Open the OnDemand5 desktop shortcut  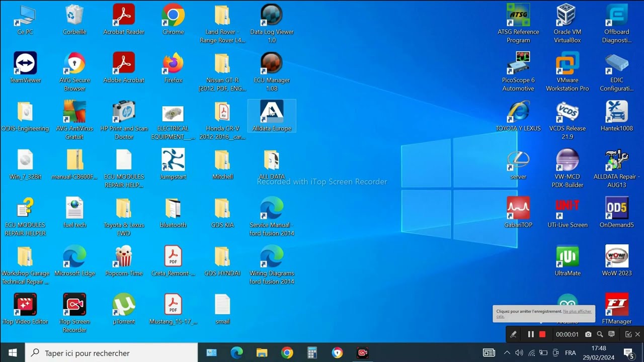coord(617,213)
